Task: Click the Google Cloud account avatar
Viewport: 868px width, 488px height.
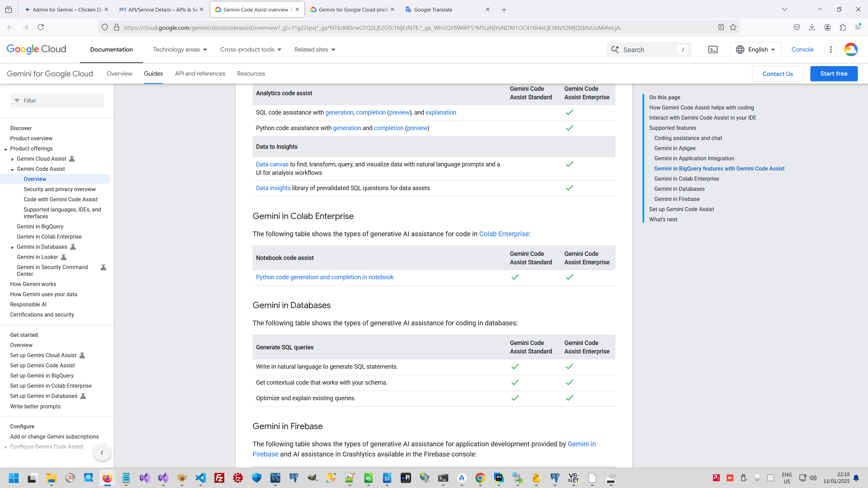Action: (x=851, y=49)
